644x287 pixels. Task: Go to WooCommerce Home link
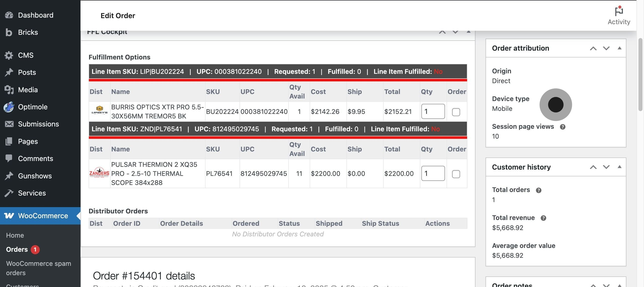coord(15,235)
